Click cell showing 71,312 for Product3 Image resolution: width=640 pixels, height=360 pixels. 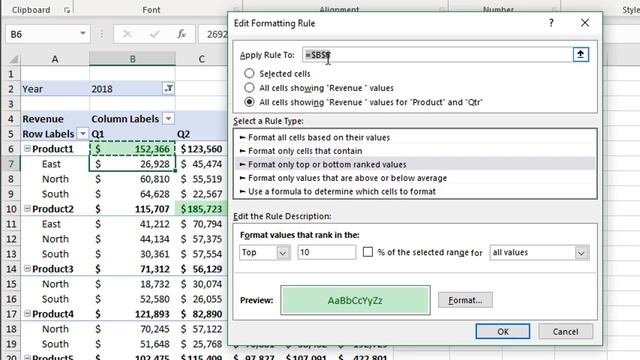tap(132, 269)
